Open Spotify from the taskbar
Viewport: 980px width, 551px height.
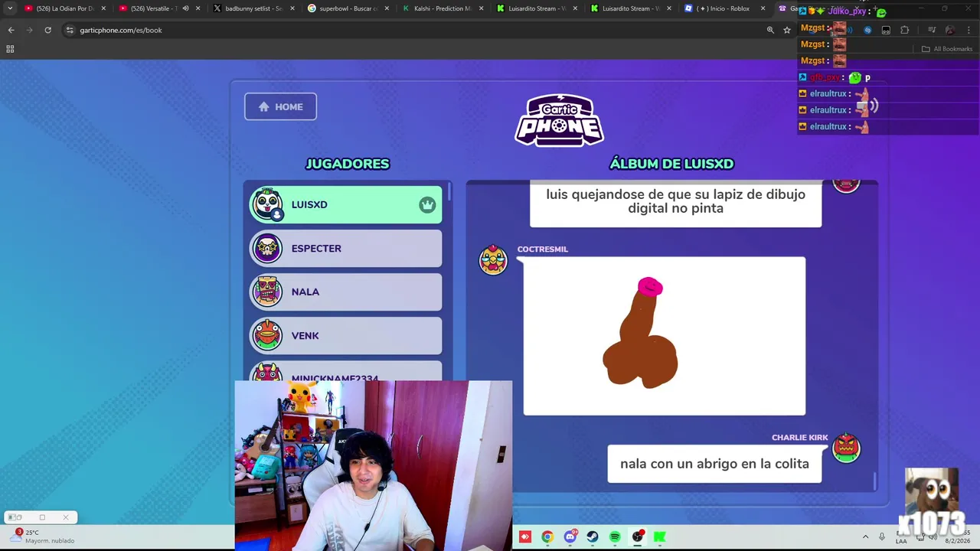(x=615, y=537)
